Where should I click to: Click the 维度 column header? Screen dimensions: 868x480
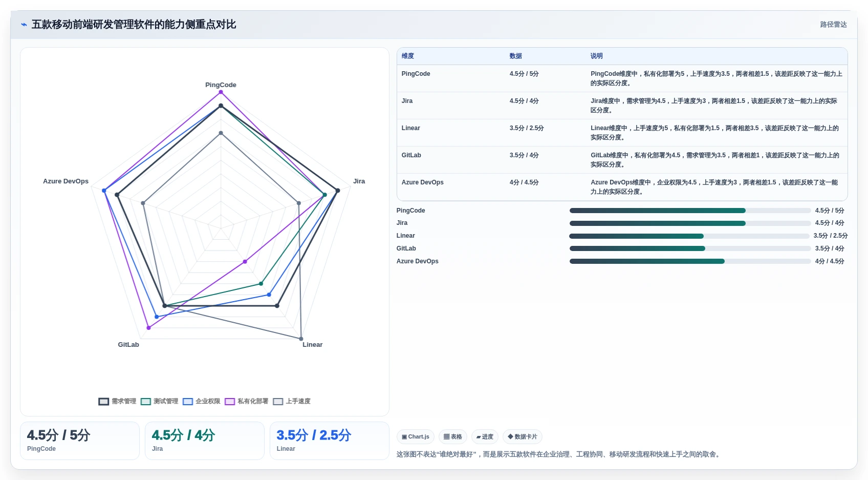point(408,56)
